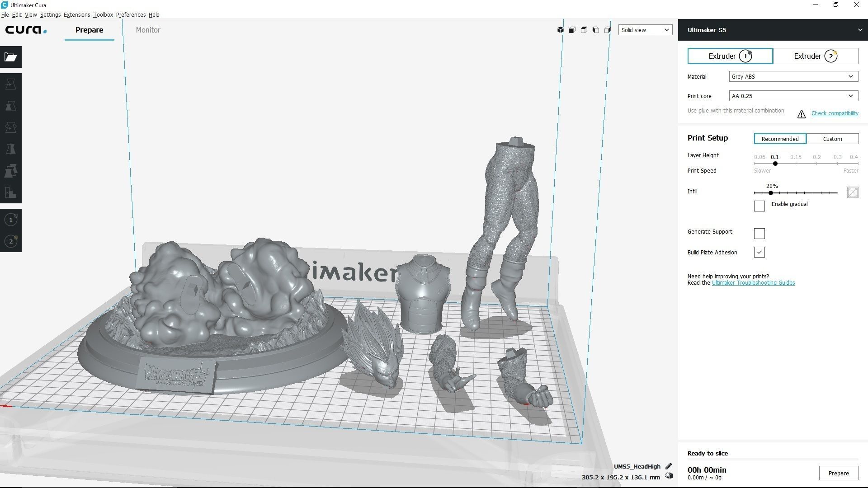Switch to Recommended print setup mode
868x488 pixels.
780,139
